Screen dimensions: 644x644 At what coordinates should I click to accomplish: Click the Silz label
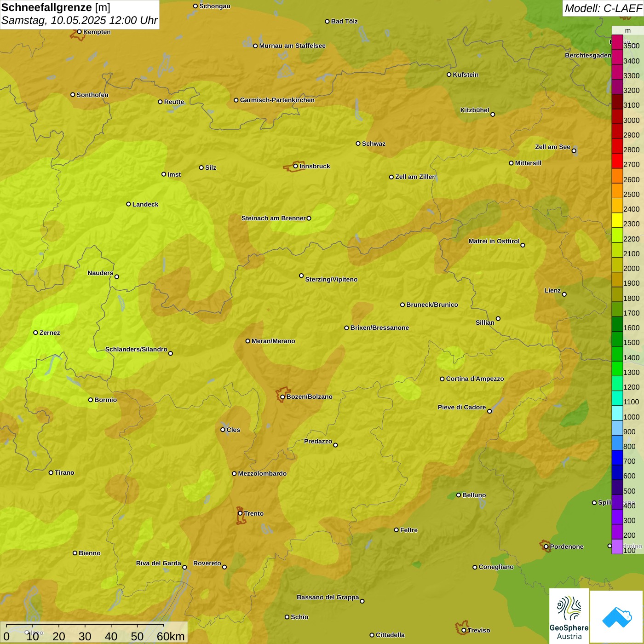[211, 167]
